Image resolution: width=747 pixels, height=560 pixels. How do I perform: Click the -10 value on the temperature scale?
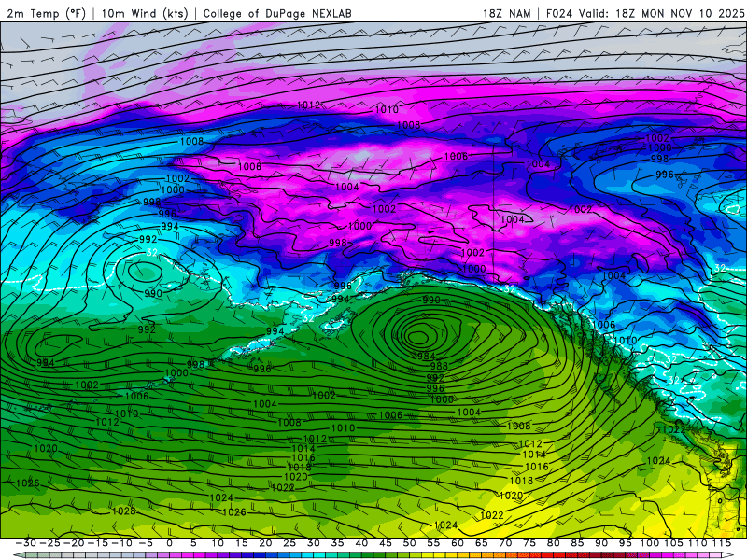121,543
